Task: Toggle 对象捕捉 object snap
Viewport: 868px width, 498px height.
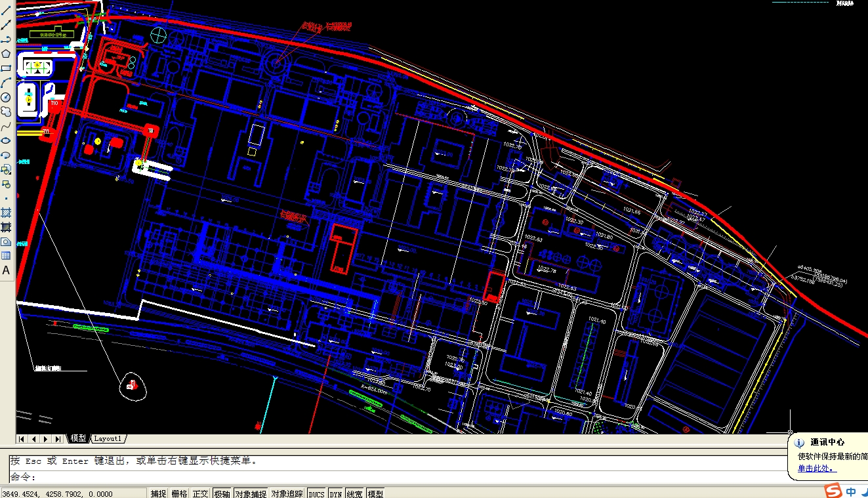Action: pyautogui.click(x=251, y=493)
